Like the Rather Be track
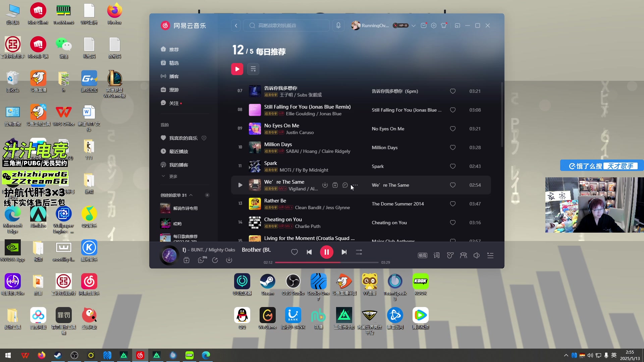Screen dimensions: 644x362 453,204
